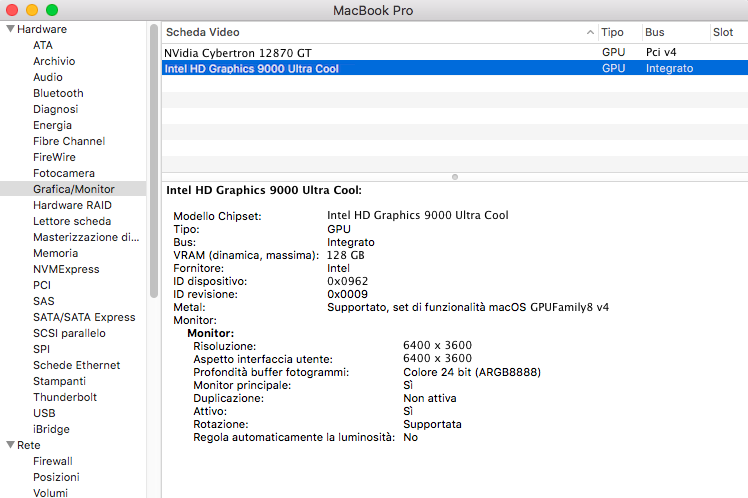Open the Masterizzazione di... entry
The width and height of the screenshot is (748, 498).
click(x=86, y=237)
